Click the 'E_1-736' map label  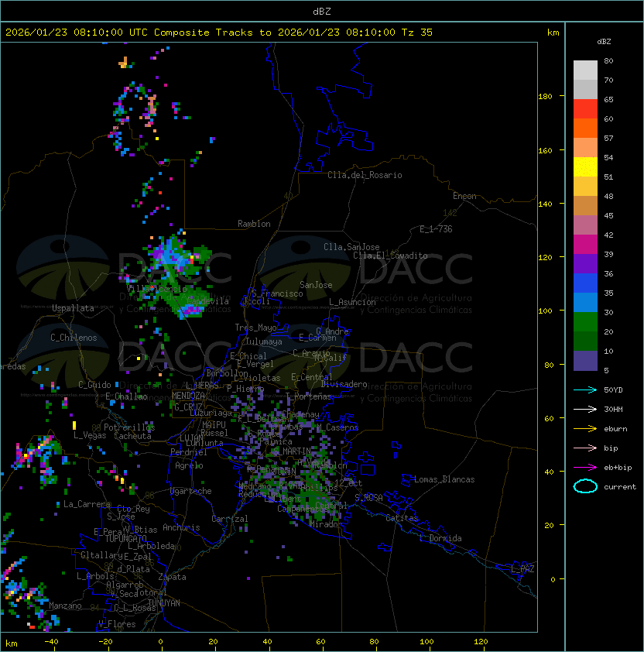click(x=436, y=229)
